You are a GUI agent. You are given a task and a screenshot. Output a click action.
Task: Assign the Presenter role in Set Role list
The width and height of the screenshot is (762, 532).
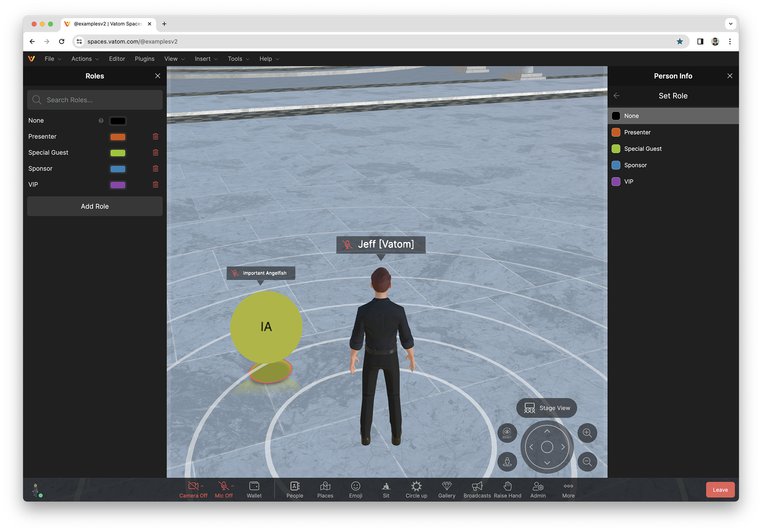tap(673, 132)
